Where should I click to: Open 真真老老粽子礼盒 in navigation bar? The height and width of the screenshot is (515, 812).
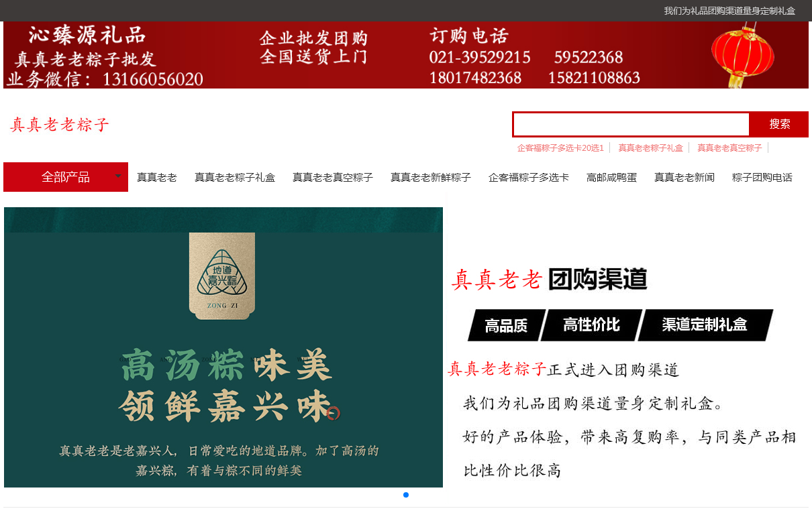tap(235, 178)
